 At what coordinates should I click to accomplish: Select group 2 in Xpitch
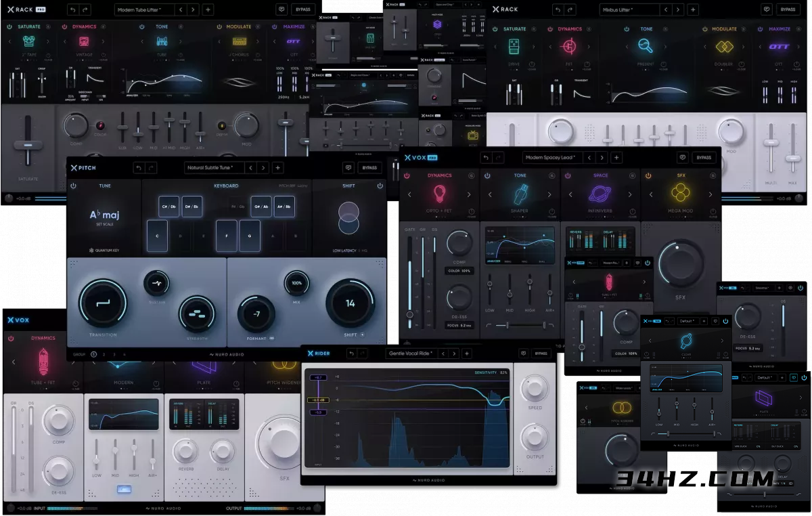(x=104, y=354)
